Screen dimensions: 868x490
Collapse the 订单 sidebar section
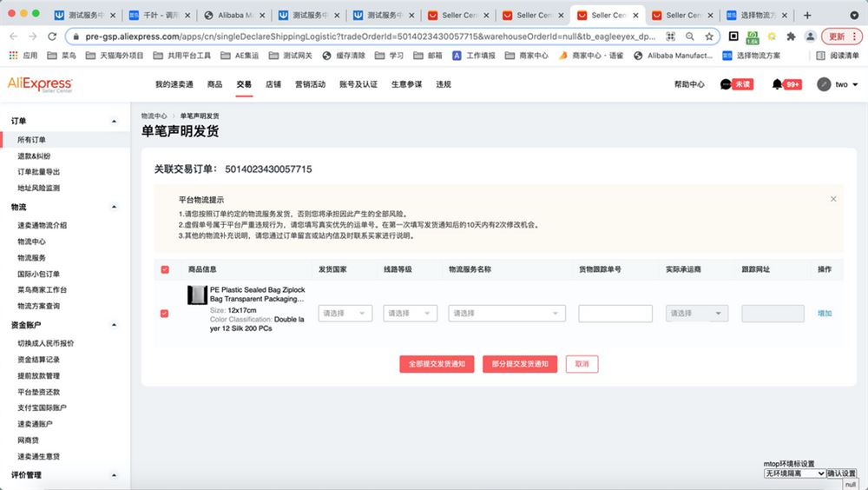click(x=114, y=121)
